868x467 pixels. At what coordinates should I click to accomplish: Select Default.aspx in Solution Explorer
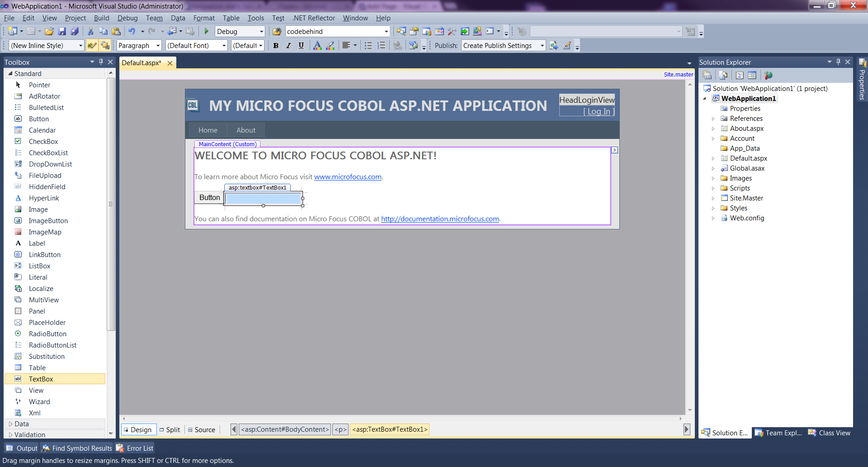[748, 158]
